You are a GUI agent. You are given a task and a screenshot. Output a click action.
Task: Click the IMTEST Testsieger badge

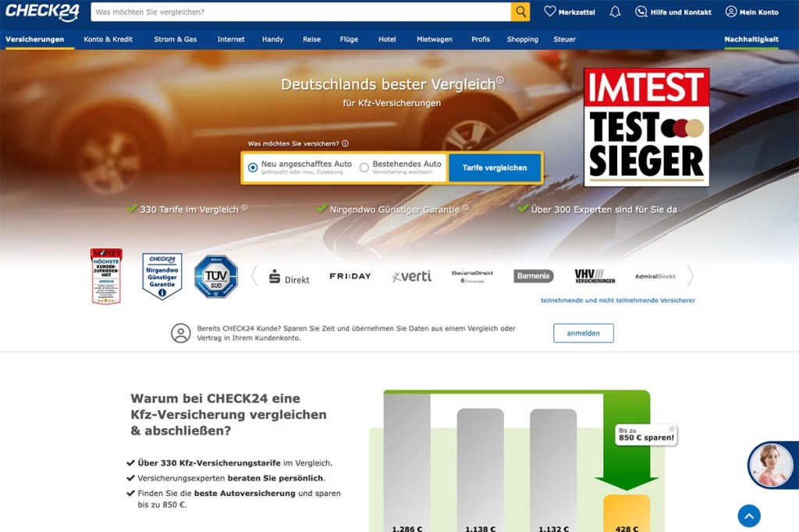[x=646, y=127]
